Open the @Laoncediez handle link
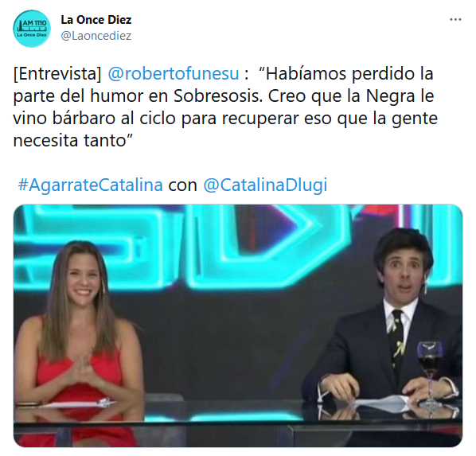The width and height of the screenshot is (476, 456). click(x=96, y=36)
